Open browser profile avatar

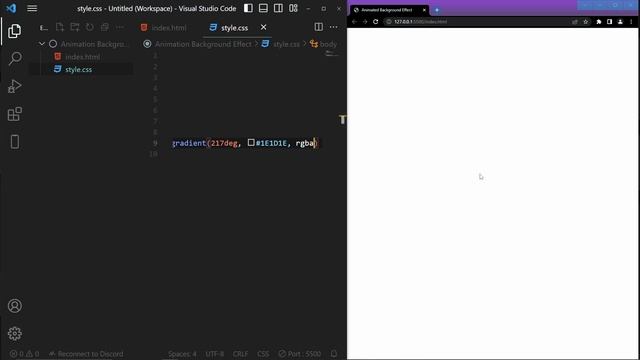tap(620, 22)
